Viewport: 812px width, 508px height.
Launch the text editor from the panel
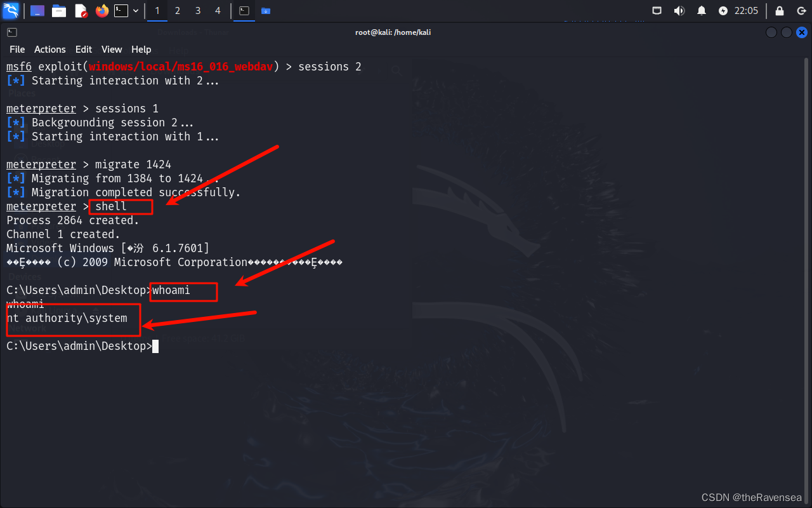[81, 11]
